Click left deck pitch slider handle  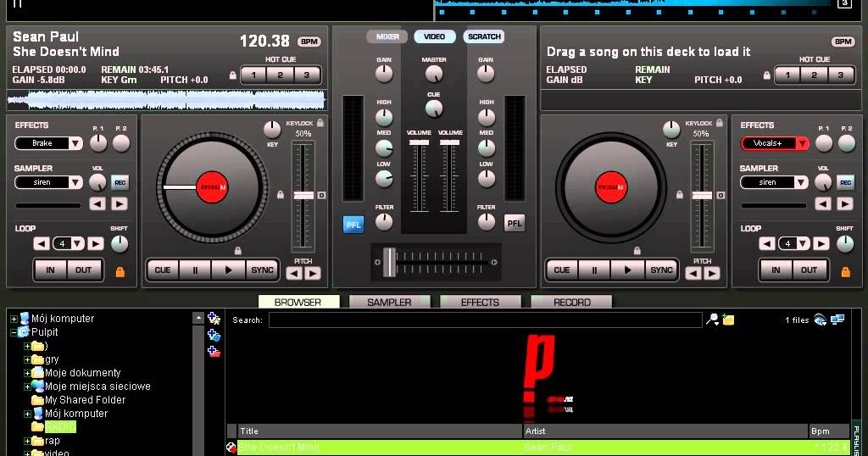click(303, 195)
